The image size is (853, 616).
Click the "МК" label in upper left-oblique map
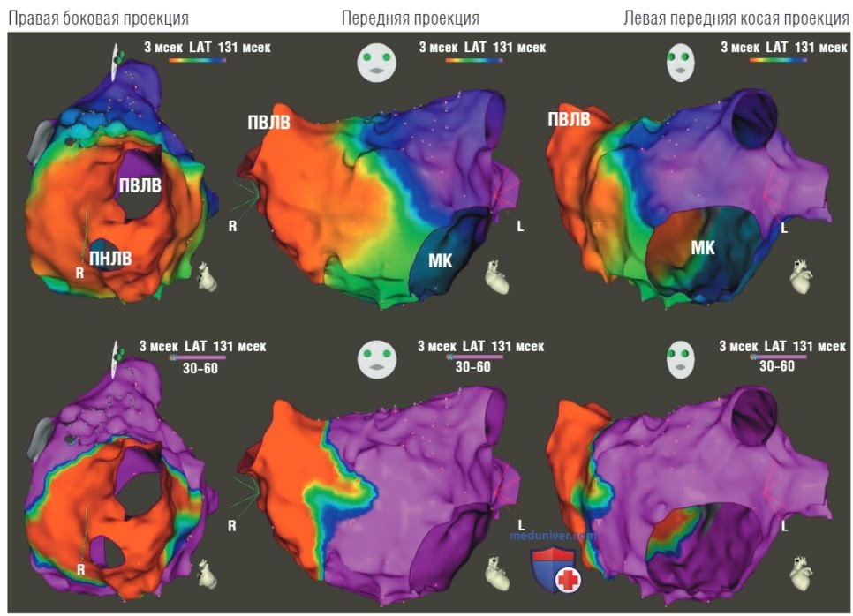tap(703, 248)
